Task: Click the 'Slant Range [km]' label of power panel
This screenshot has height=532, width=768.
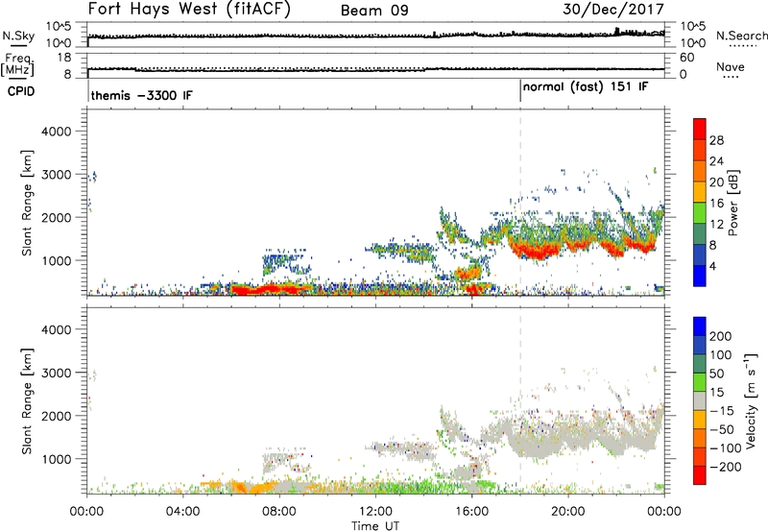Action: pos(27,203)
